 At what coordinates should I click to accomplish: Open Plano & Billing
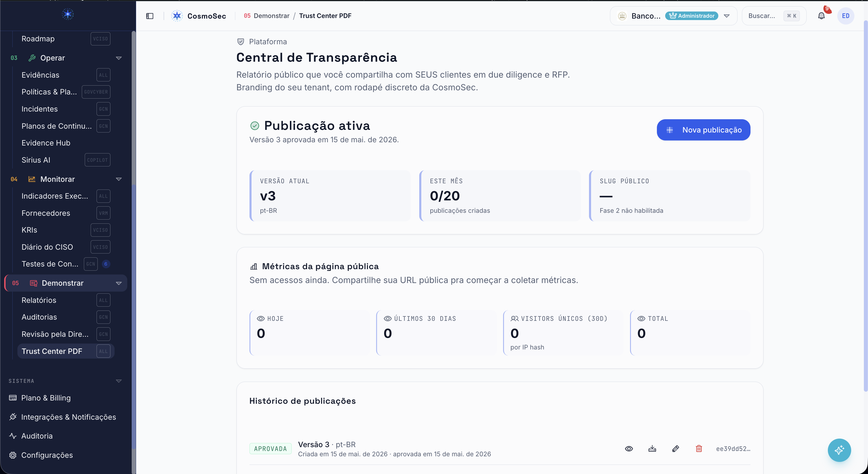(46, 398)
